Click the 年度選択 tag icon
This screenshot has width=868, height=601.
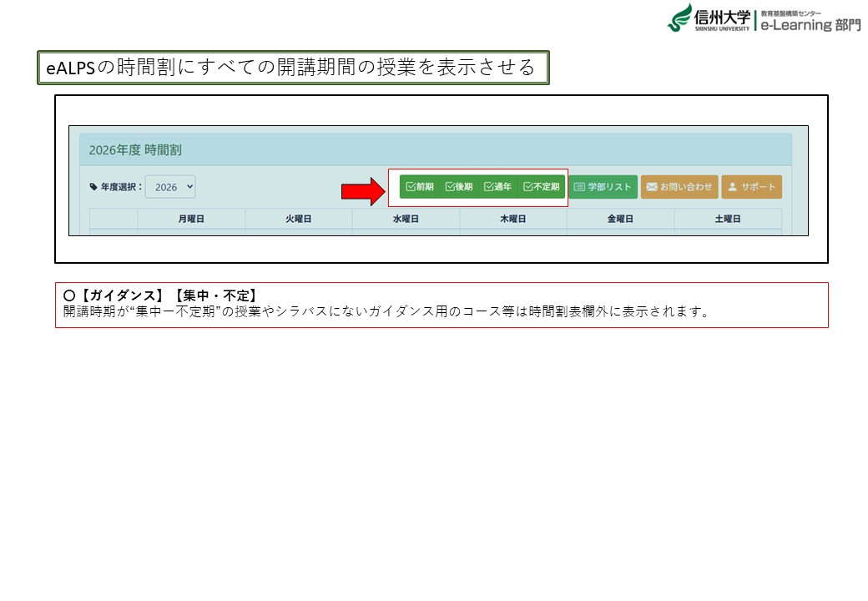tap(93, 187)
